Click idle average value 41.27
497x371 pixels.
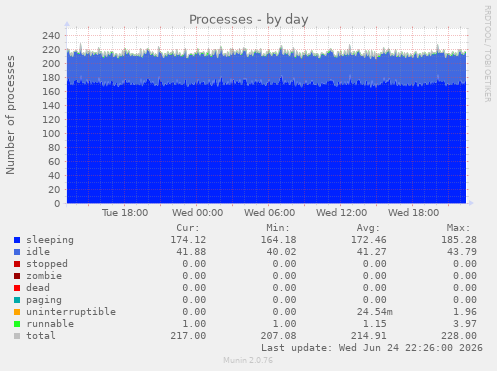[372, 252]
